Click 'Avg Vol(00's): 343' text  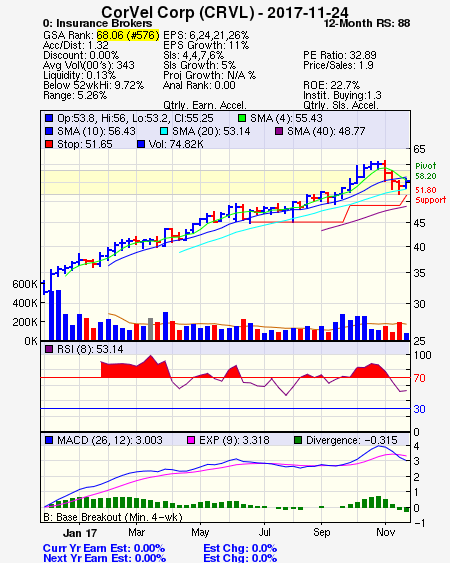(89, 65)
